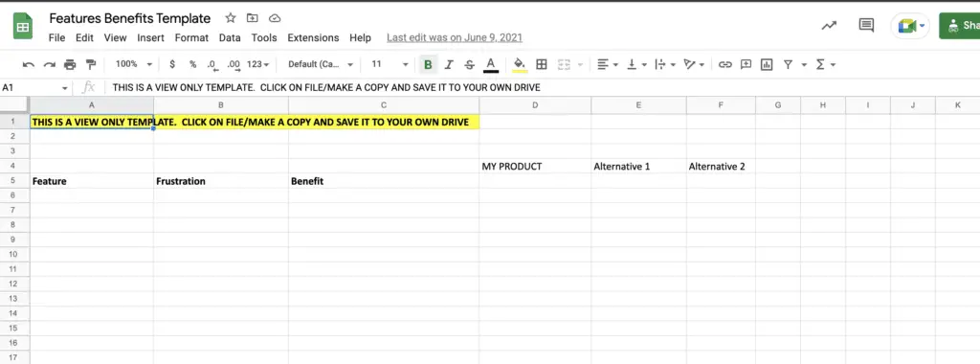Open the Data menu
980x364 pixels.
coord(230,37)
